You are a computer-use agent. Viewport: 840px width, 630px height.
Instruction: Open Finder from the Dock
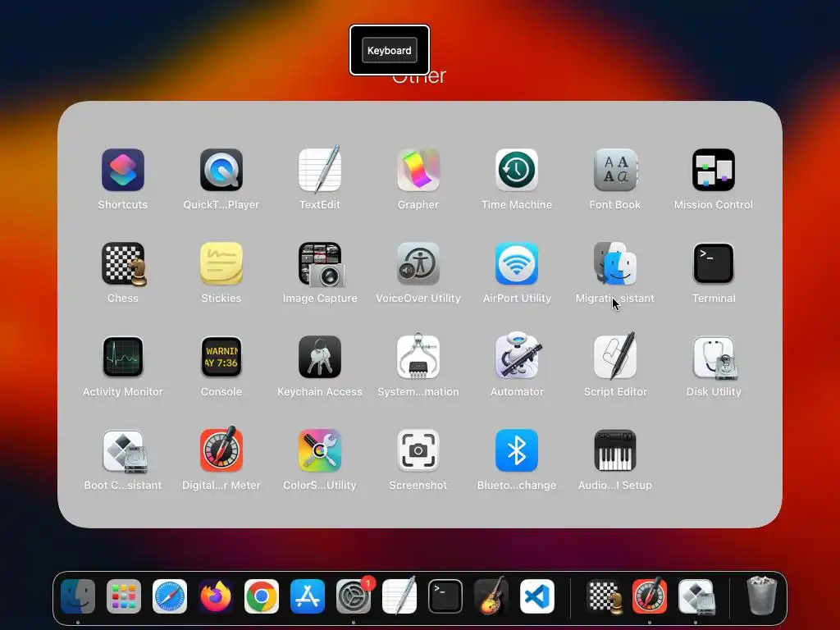coord(78,596)
